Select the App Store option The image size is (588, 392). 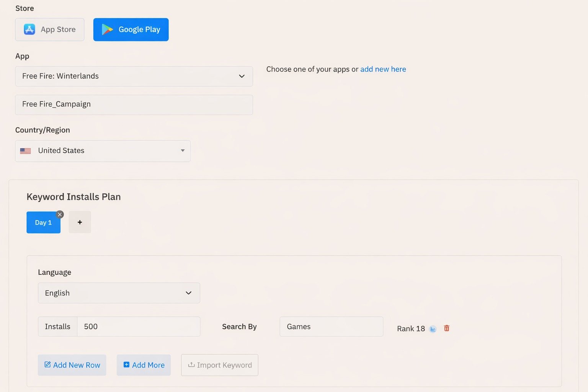pos(50,29)
